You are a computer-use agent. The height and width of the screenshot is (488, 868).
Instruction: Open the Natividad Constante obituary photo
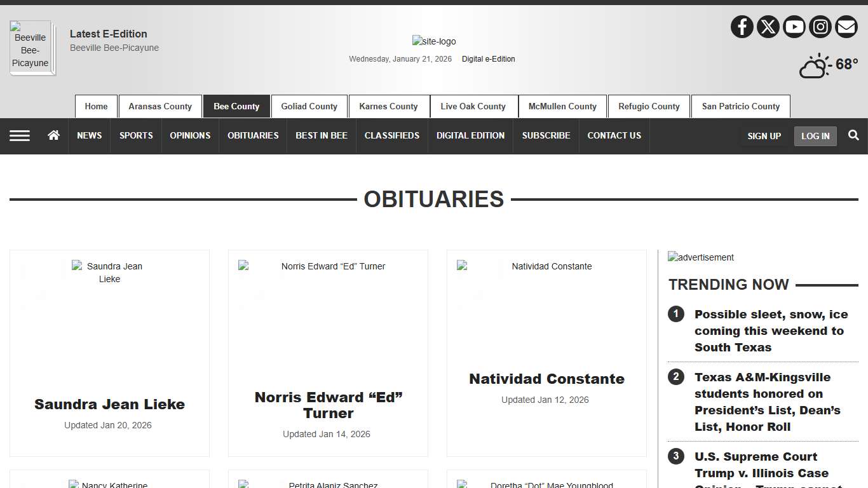coord(546,266)
